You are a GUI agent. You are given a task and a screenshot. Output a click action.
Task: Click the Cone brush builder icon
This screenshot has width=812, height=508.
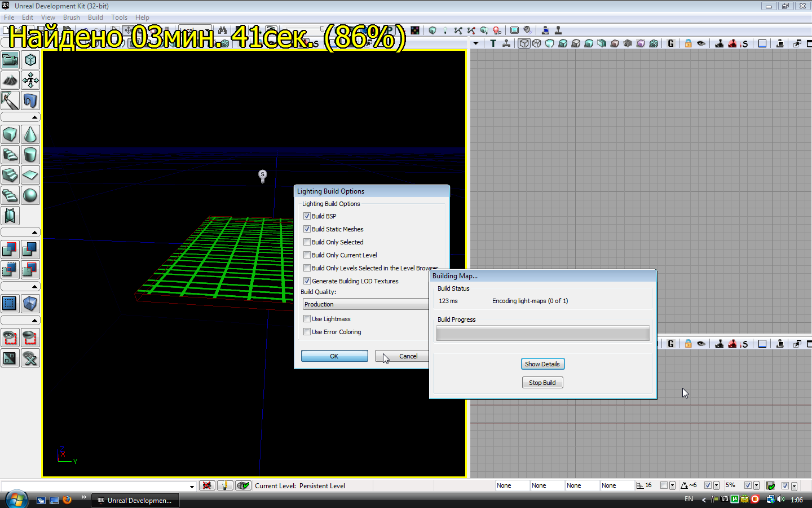point(30,134)
